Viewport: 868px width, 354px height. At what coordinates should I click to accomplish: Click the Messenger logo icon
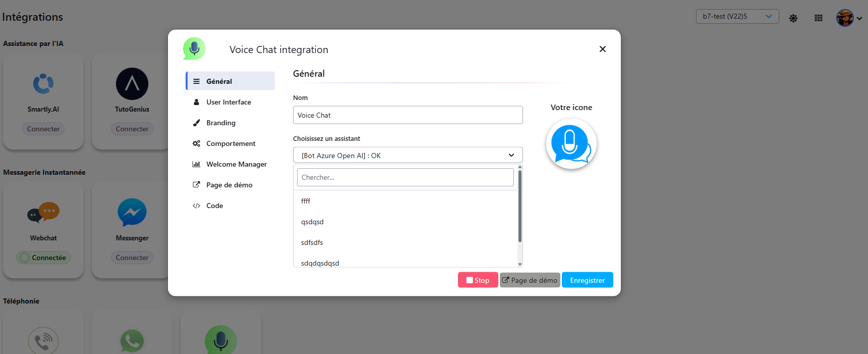[x=132, y=213]
